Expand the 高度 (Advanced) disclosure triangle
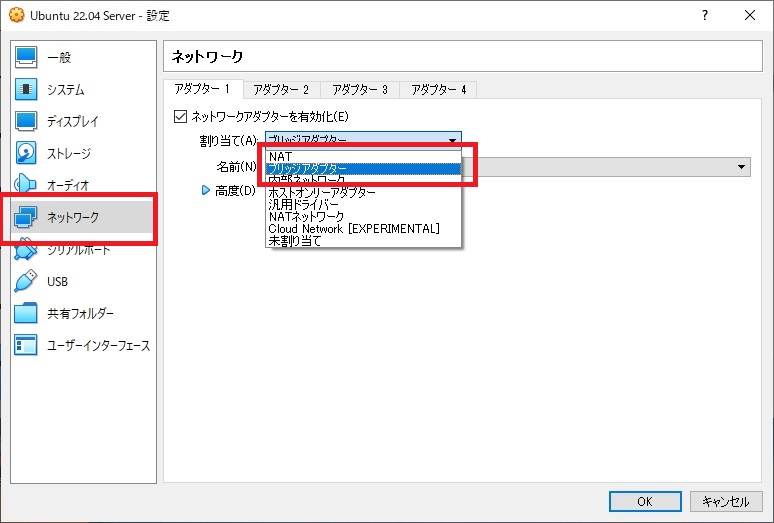The image size is (774, 523). click(205, 190)
